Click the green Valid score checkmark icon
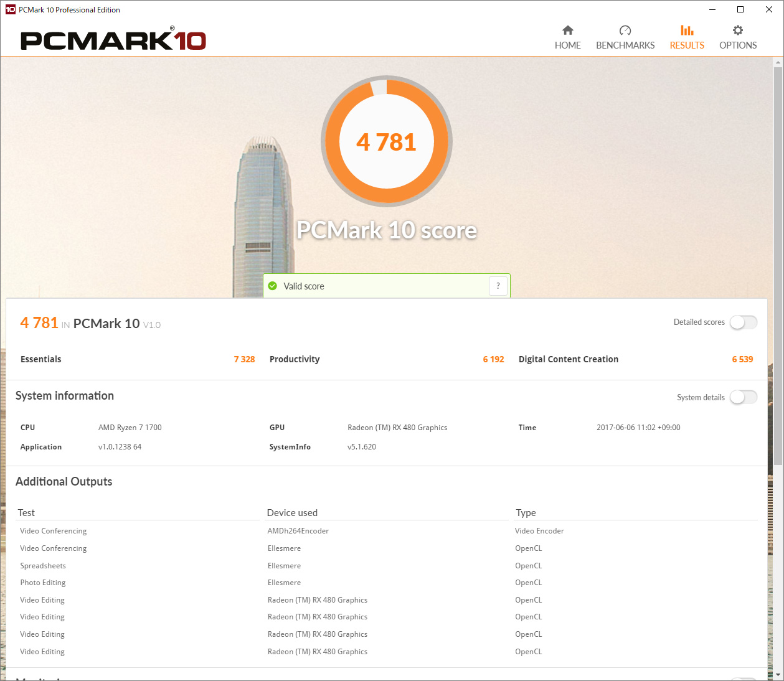The height and width of the screenshot is (681, 784). (x=273, y=286)
